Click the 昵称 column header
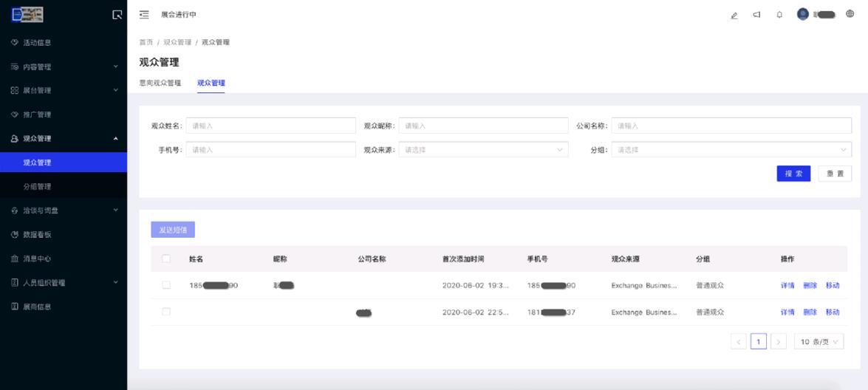Screen dimensions: 868x390 tap(280, 259)
